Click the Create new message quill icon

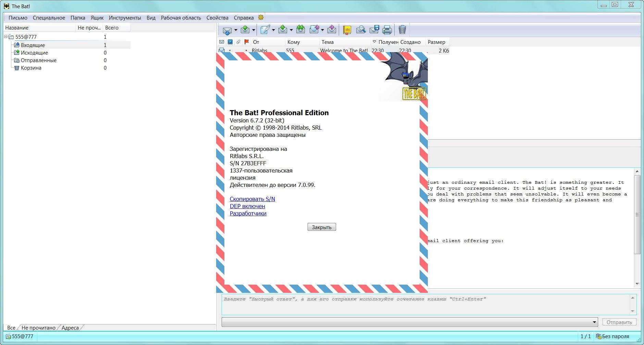point(265,30)
